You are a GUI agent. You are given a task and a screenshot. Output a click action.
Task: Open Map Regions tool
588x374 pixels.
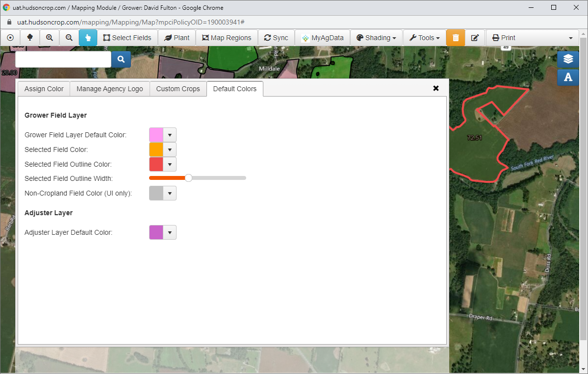227,38
